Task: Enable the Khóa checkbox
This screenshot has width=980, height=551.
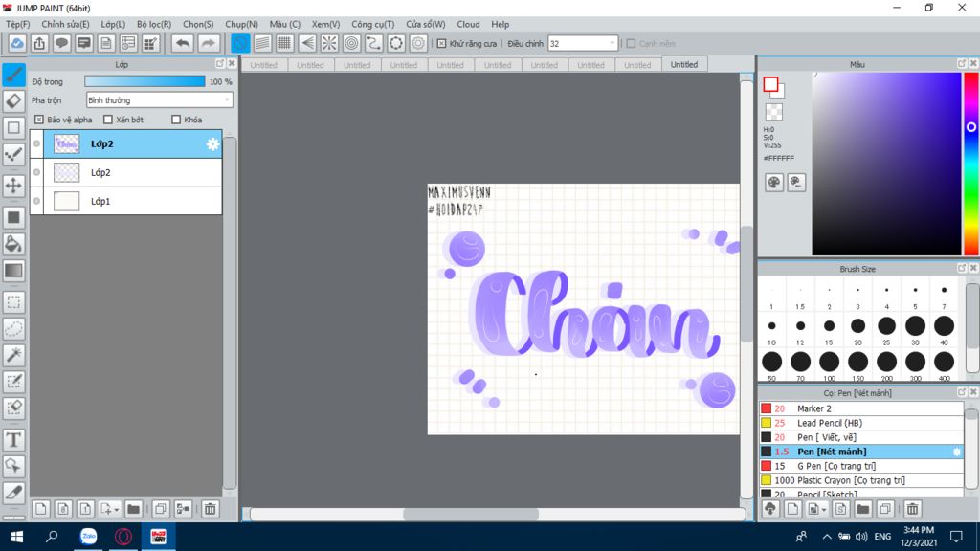Action: 176,120
